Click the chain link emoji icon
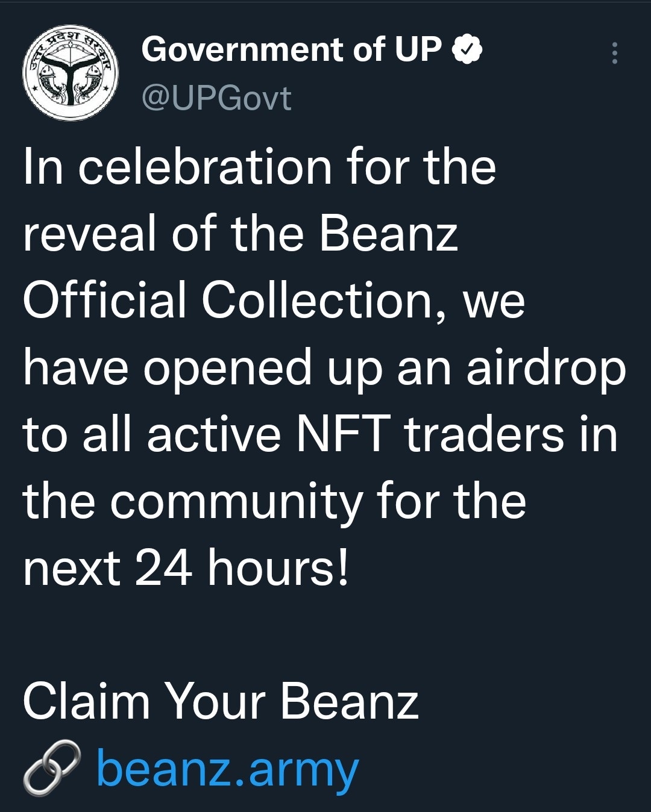This screenshot has width=651, height=812. click(51, 767)
